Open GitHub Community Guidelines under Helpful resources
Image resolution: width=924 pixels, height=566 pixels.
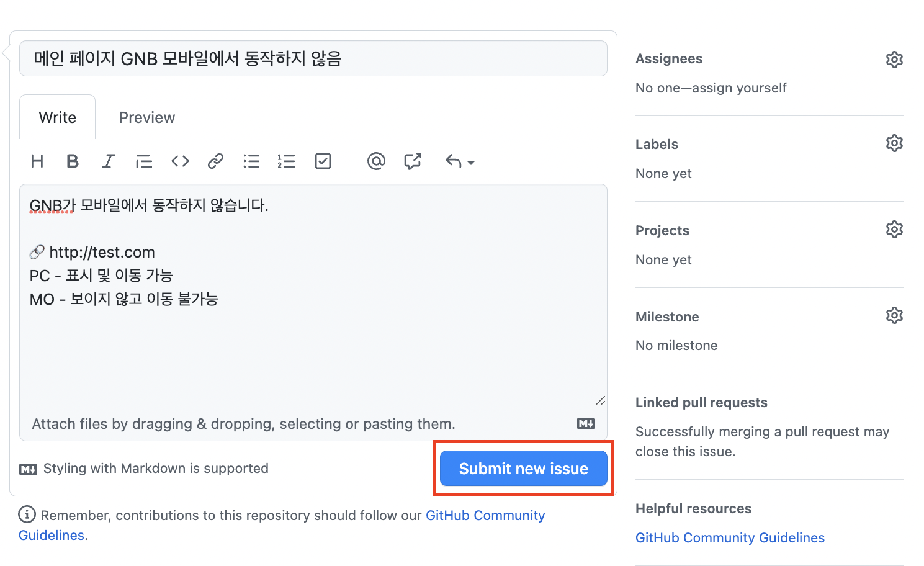tap(730, 537)
